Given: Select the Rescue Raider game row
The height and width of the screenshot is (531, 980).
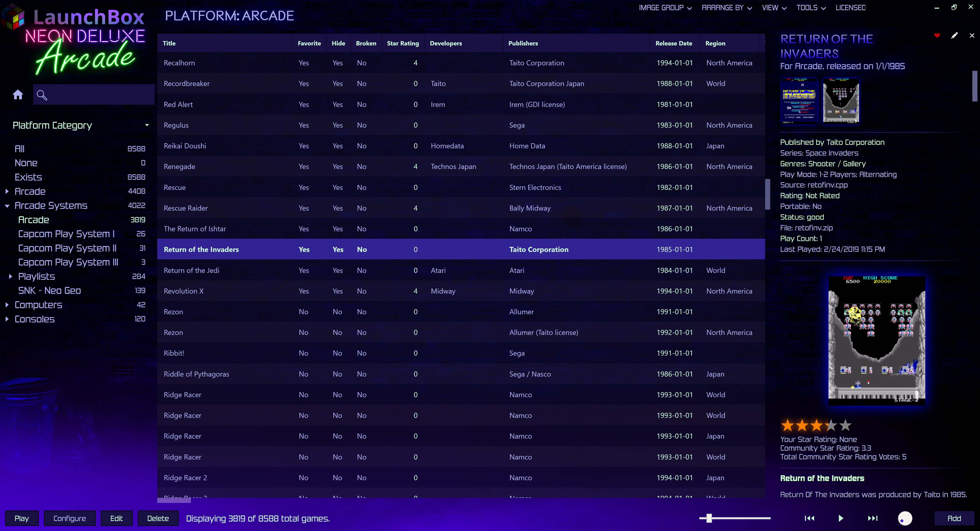Looking at the screenshot, I should 461,208.
